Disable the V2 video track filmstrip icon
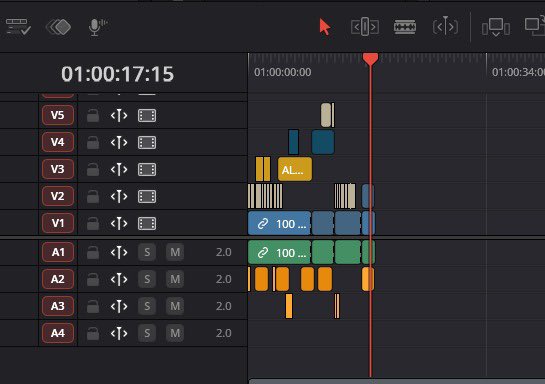The width and height of the screenshot is (545, 384). pyautogui.click(x=147, y=196)
